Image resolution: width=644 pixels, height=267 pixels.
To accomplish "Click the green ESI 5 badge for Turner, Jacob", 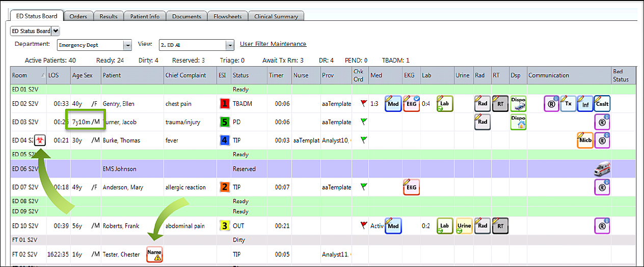I will point(224,122).
